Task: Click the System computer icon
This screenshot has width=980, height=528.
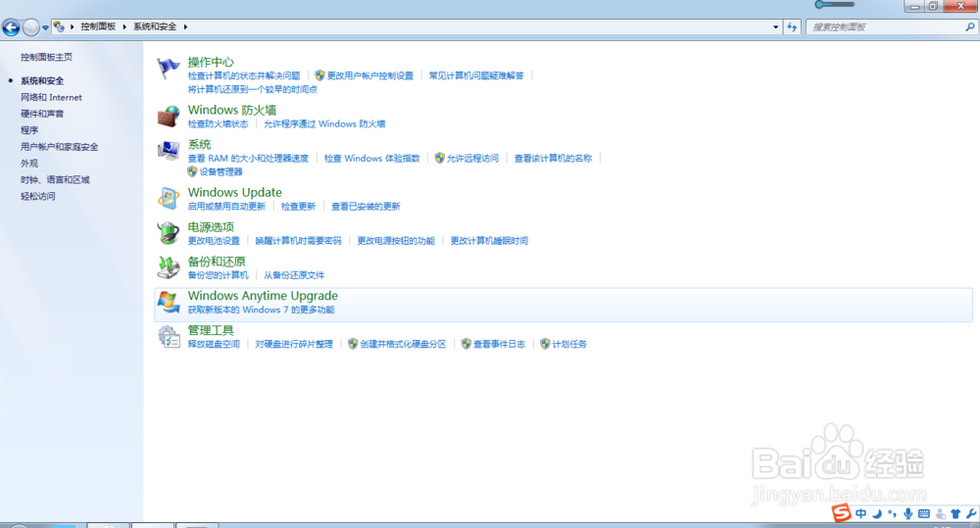Action: click(169, 151)
